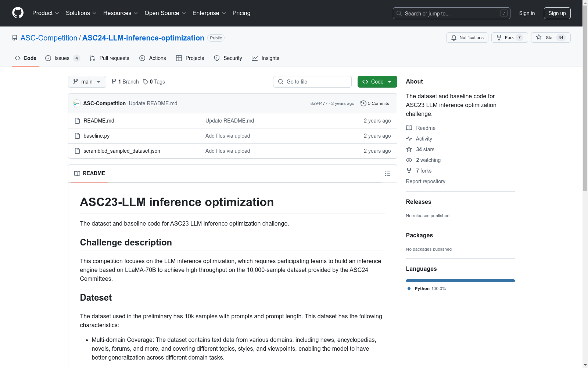Open the scrambled_sampled_dataset.json file link
The width and height of the screenshot is (588, 368).
tap(122, 151)
